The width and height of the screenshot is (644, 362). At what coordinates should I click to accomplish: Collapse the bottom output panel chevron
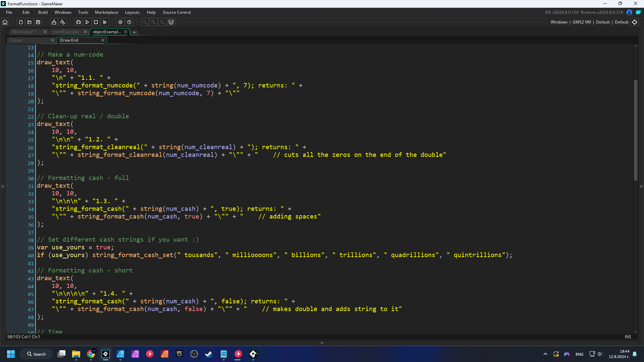(x=322, y=343)
